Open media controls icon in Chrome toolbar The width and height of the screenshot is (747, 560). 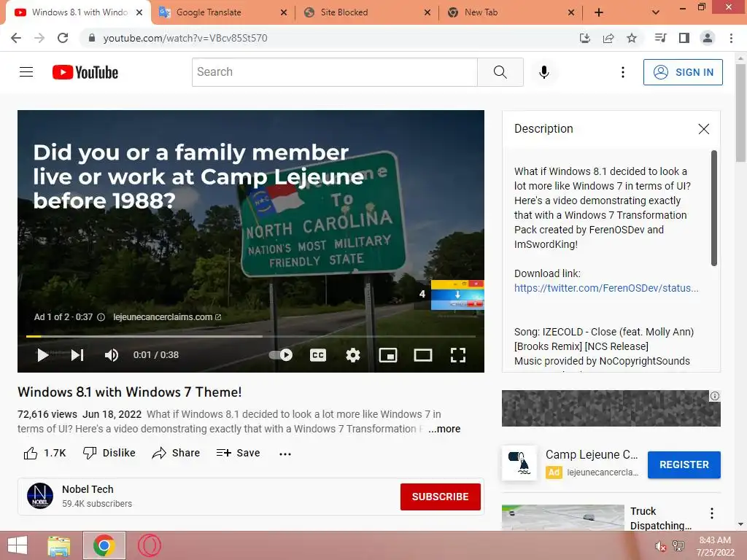point(660,38)
